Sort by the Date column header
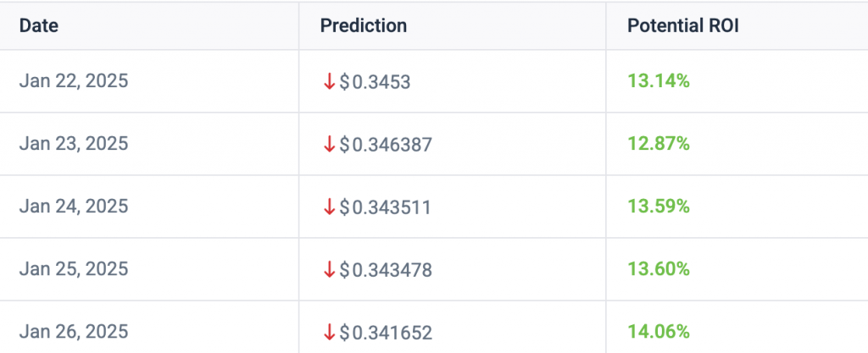 pos(39,26)
